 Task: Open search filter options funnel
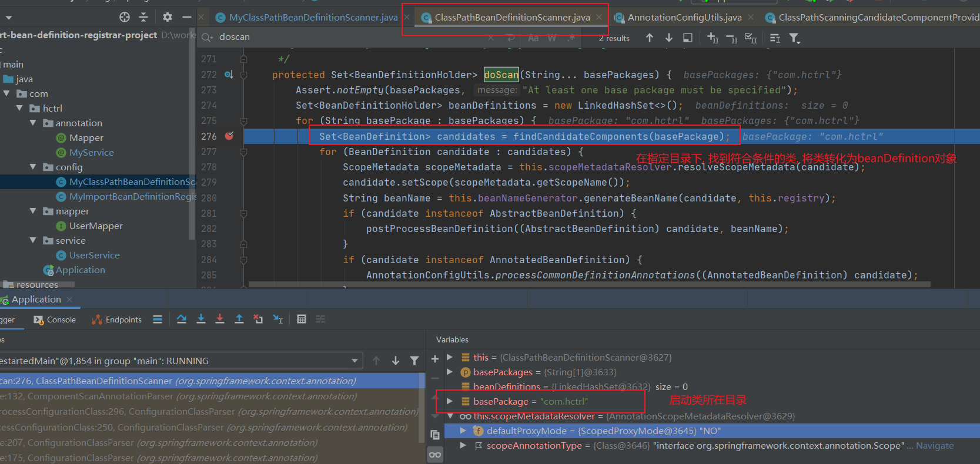tap(794, 38)
